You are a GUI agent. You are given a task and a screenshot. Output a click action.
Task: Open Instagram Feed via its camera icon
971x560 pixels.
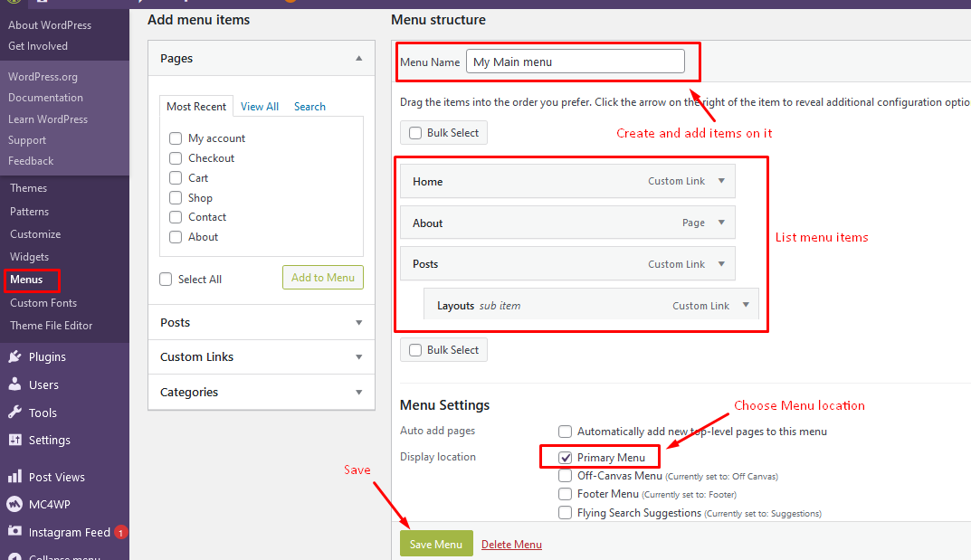click(14, 532)
